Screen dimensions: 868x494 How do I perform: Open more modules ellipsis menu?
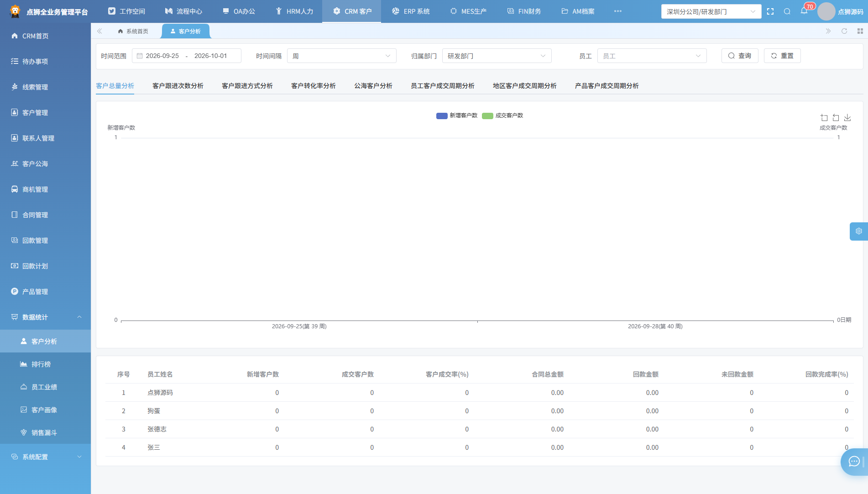(618, 11)
